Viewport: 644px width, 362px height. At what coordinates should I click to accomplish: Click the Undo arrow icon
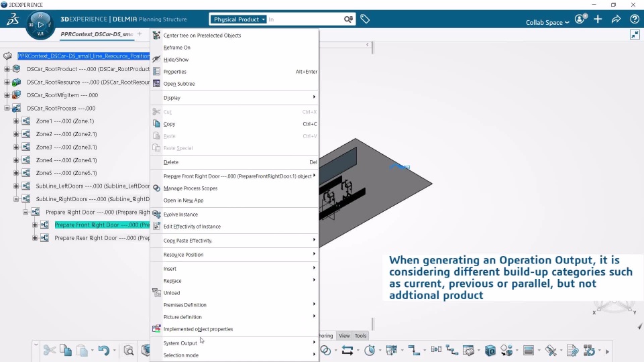(x=104, y=350)
